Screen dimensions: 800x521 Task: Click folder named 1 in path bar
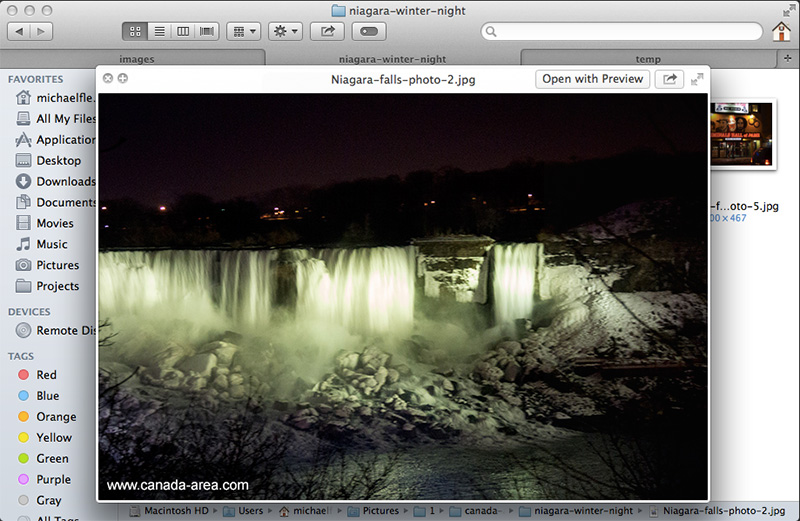click(x=424, y=511)
